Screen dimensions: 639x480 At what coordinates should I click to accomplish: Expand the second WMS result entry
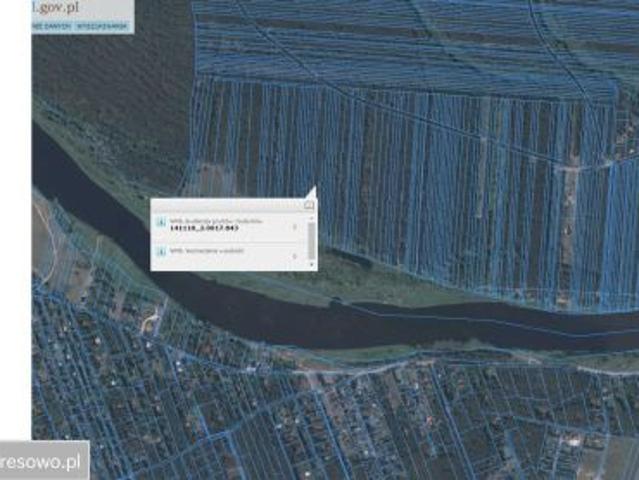[x=296, y=255]
